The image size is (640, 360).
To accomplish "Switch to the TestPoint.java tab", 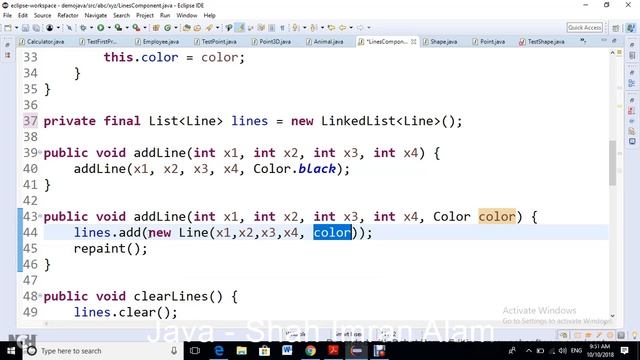I will click(x=216, y=42).
